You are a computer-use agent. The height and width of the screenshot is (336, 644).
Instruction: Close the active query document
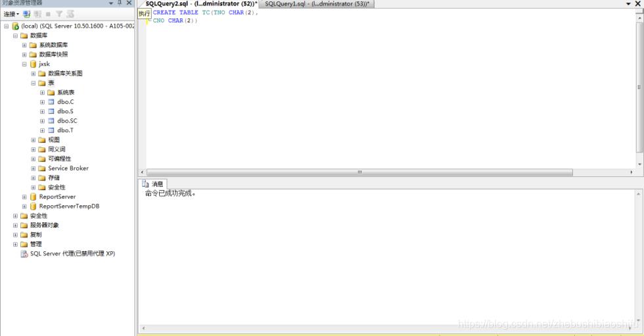click(x=638, y=4)
